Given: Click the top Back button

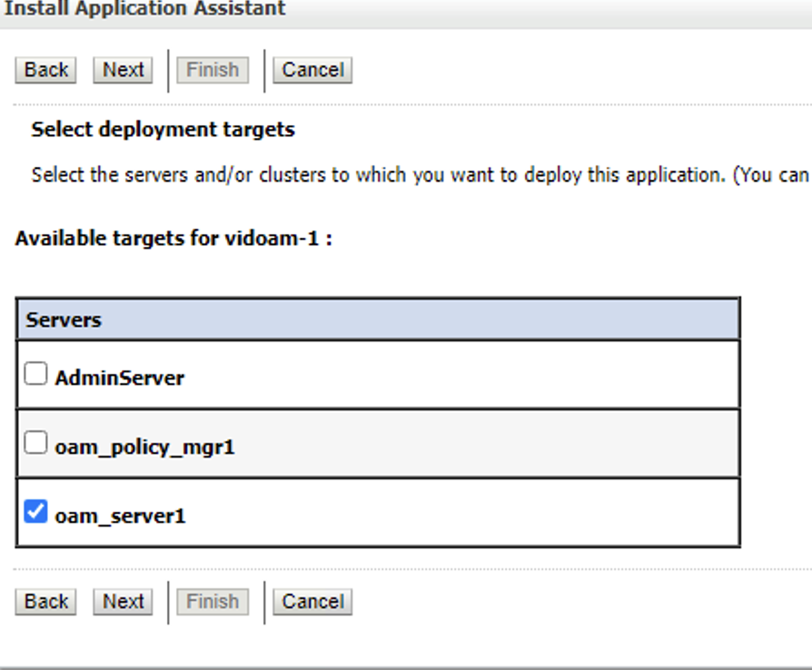Looking at the screenshot, I should pyautogui.click(x=45, y=70).
